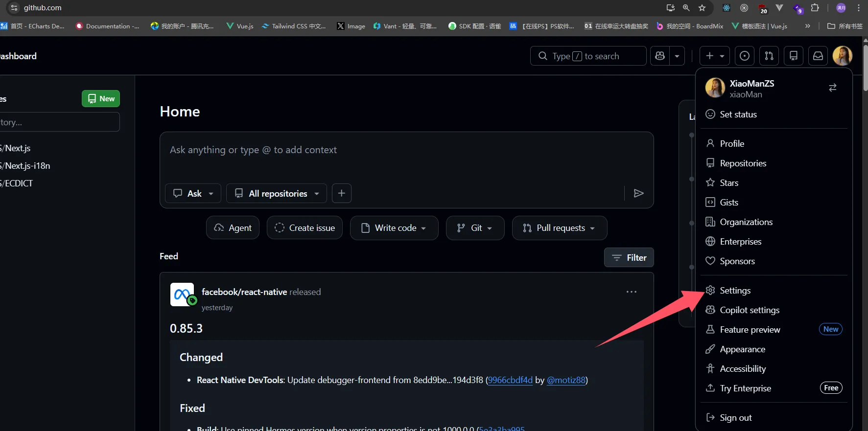Open Appearance menu entry
Image resolution: width=868 pixels, height=431 pixels.
[774, 349]
